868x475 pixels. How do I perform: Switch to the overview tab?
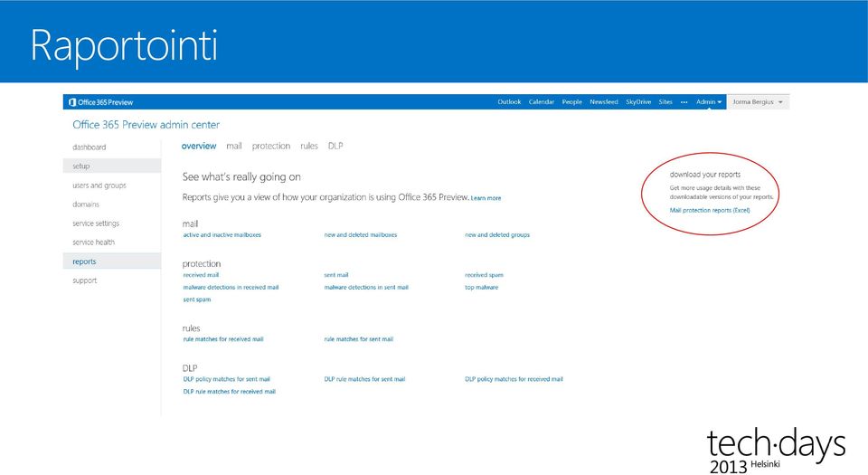199,147
